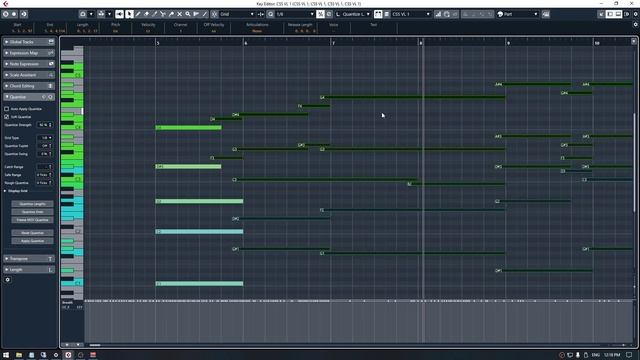
Task: Click the Step Input toolbar icon
Action: [438, 14]
